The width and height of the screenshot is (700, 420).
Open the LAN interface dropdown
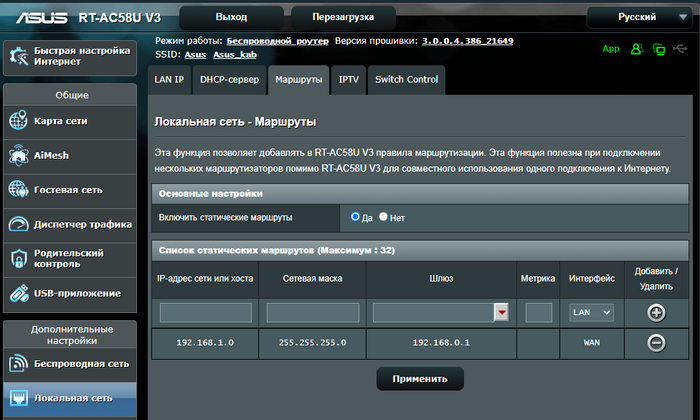(591, 312)
